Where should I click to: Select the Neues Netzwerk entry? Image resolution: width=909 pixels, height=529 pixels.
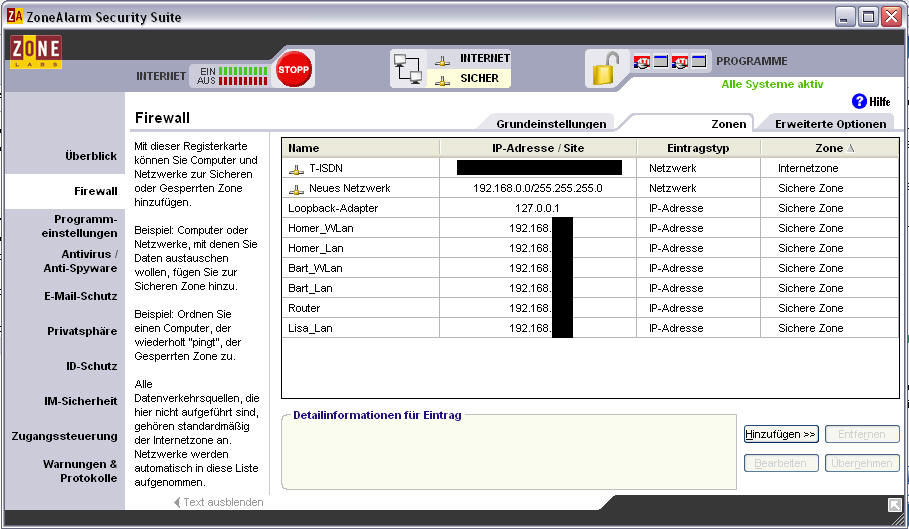[x=350, y=188]
